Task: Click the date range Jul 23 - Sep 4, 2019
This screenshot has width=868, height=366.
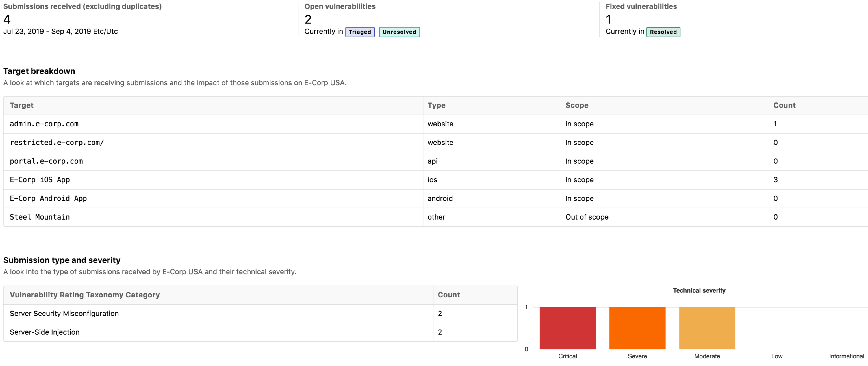Action: coord(60,32)
